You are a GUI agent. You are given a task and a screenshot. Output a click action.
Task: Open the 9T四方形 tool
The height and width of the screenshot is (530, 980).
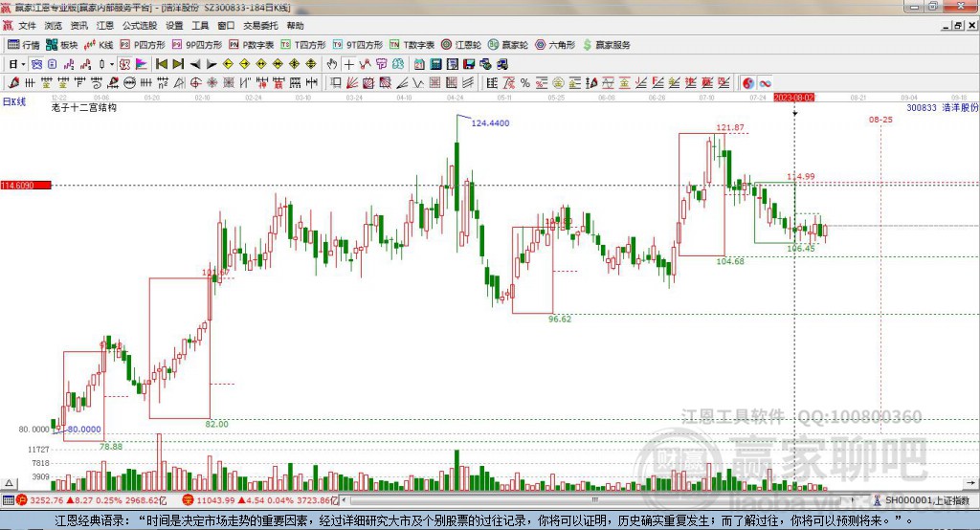pos(358,45)
